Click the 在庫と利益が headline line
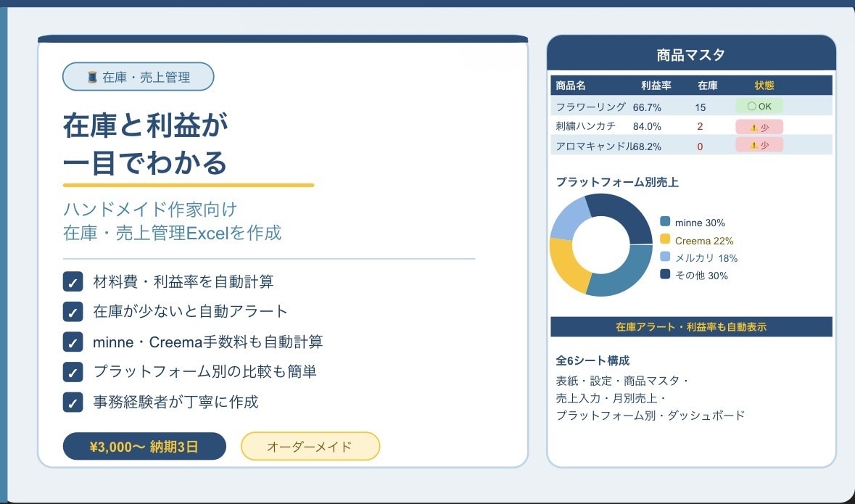The image size is (855, 504). [x=145, y=125]
